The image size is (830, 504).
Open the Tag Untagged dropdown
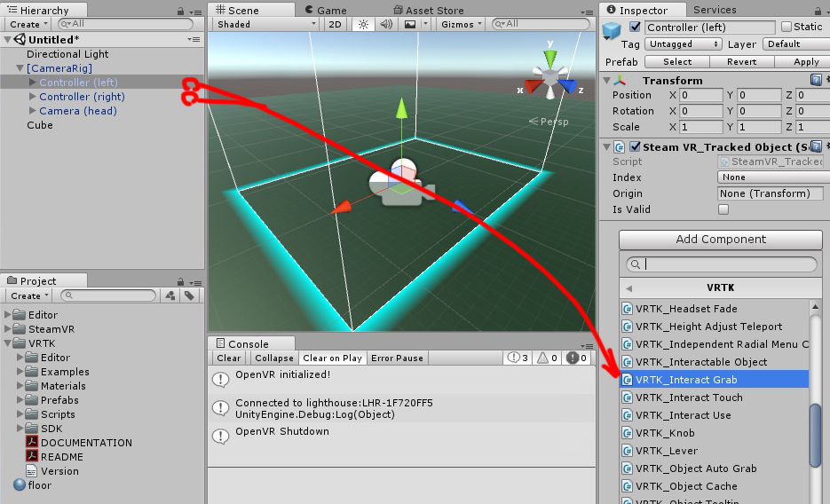(x=684, y=43)
